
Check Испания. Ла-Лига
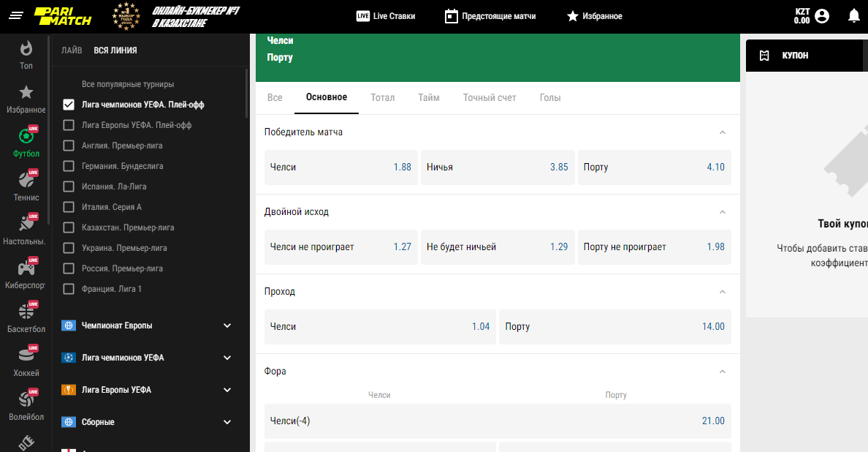69,187
